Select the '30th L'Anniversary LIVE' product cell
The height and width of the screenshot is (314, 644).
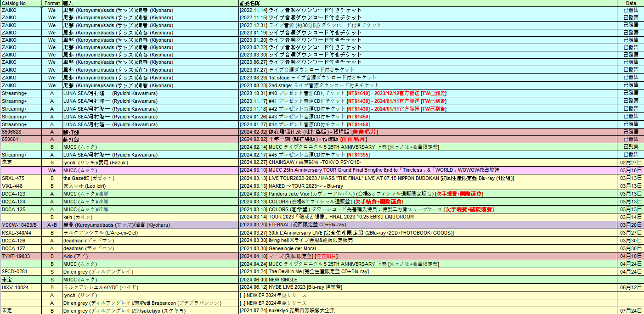[428, 233]
